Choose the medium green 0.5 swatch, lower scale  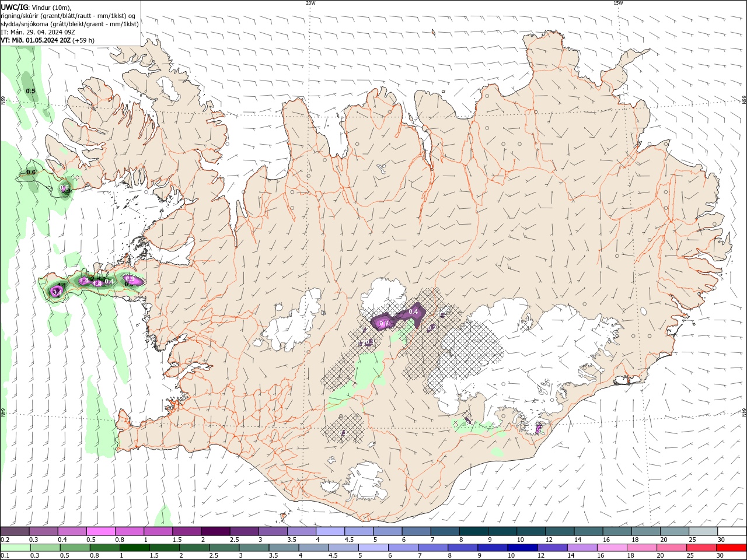[x=75, y=548]
